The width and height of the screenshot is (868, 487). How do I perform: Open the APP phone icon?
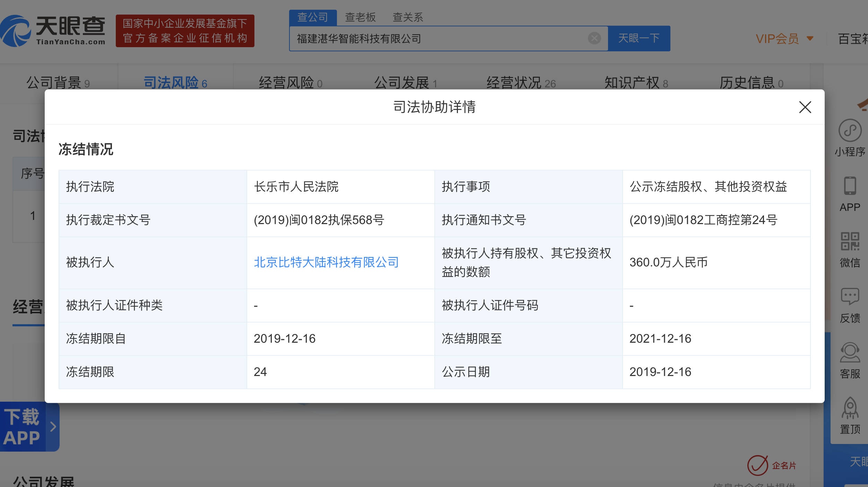click(x=850, y=186)
